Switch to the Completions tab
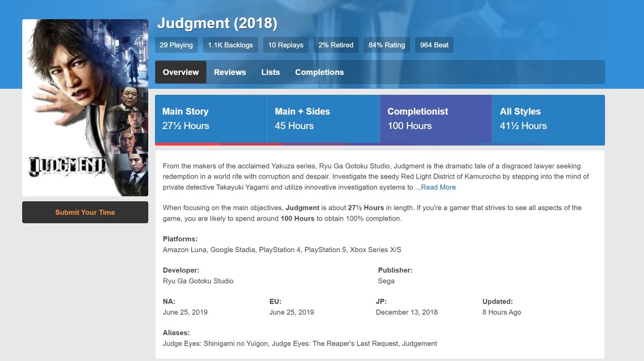Image resolution: width=644 pixels, height=361 pixels. pyautogui.click(x=319, y=72)
